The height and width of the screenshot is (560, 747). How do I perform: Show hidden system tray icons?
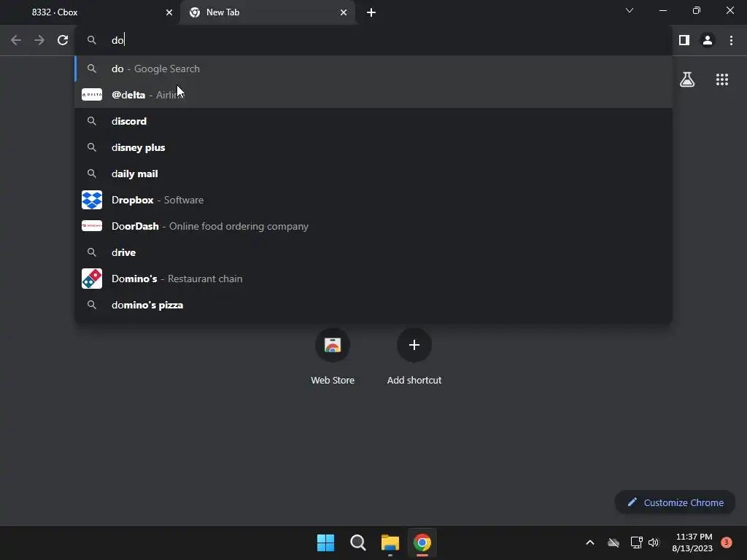pos(589,542)
